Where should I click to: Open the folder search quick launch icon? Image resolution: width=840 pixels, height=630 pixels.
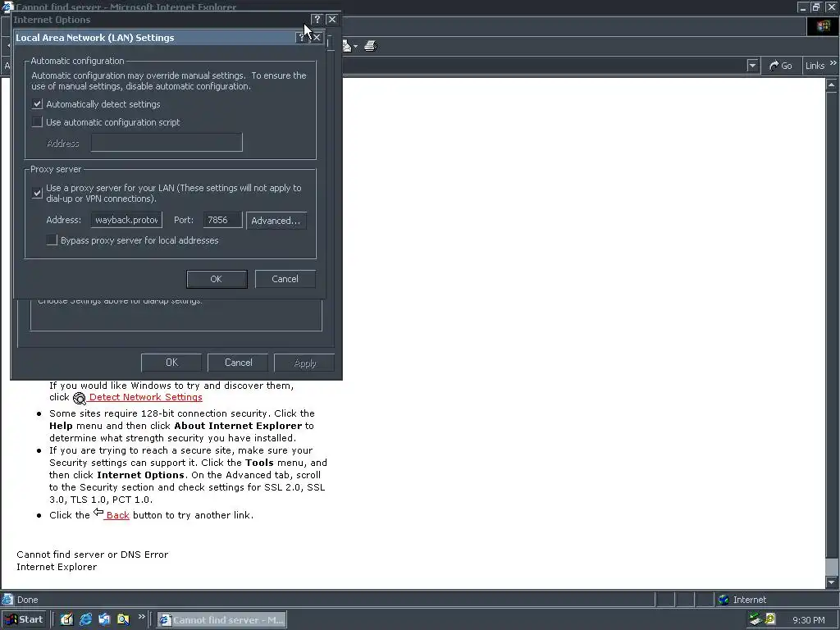coord(123,619)
